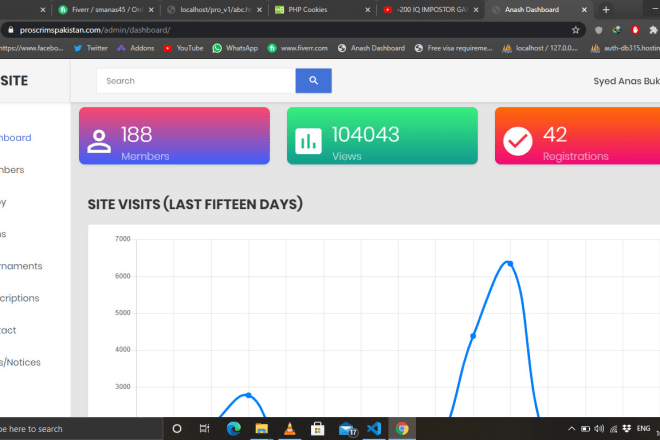Open the Contact sidebar link
The image size is (660, 440).
pos(8,330)
